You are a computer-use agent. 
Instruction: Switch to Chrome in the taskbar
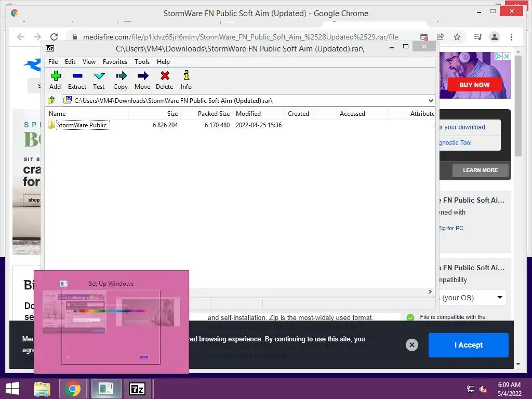click(73, 389)
